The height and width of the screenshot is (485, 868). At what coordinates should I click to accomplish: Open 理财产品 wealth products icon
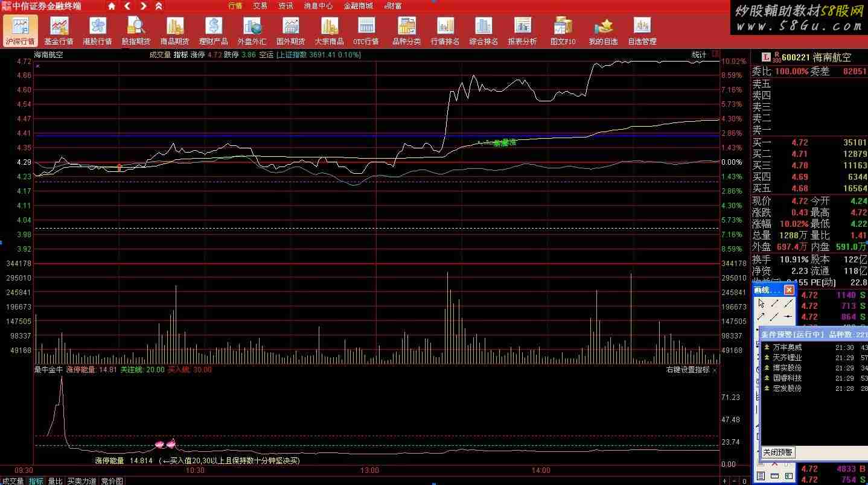click(213, 30)
